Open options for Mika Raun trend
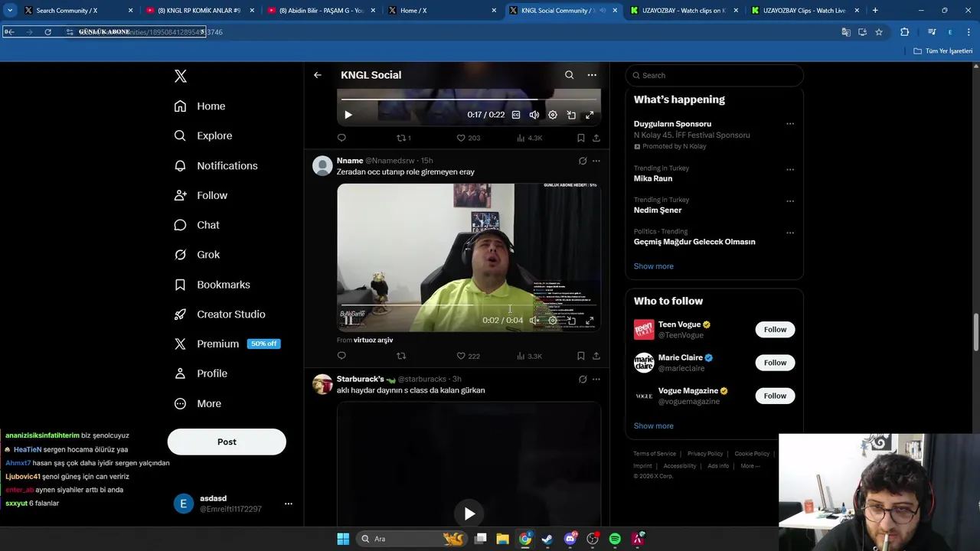980x551 pixels. [x=790, y=169]
